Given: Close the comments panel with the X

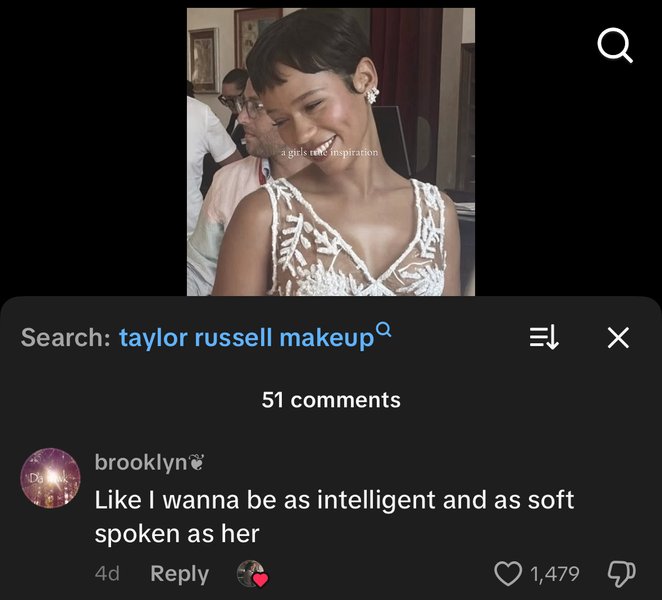Looking at the screenshot, I should coord(618,338).
